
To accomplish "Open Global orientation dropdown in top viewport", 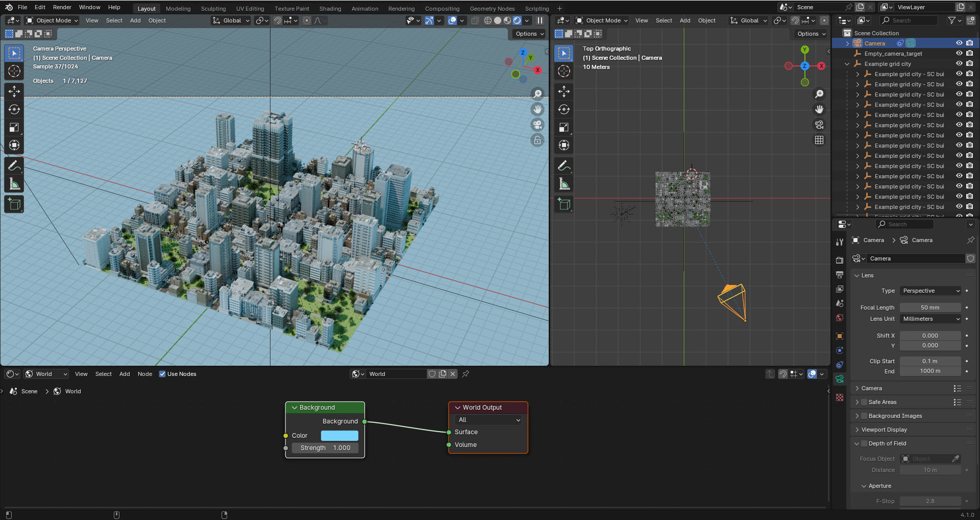I will pyautogui.click(x=748, y=20).
